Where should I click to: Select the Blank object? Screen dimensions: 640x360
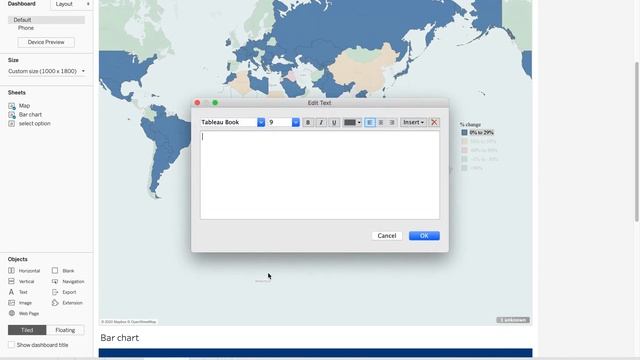pos(63,271)
